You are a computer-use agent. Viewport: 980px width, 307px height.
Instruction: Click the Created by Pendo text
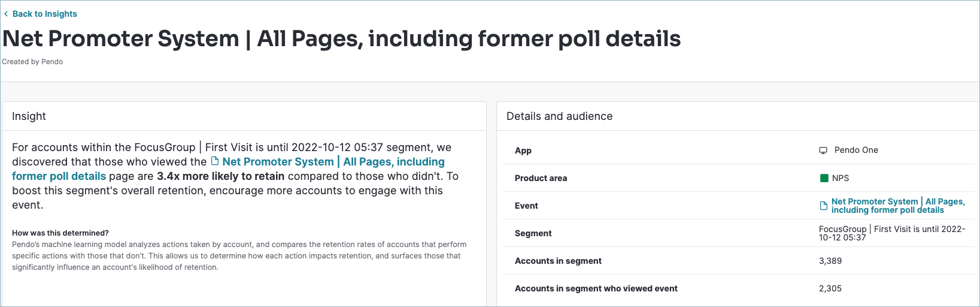click(x=32, y=62)
